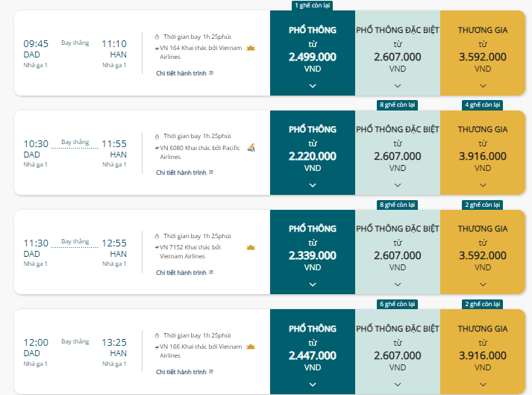This screenshot has height=395, width=532.
Task: Click the external link icon for the 12:00 itinerary
Action: pyautogui.click(x=211, y=372)
